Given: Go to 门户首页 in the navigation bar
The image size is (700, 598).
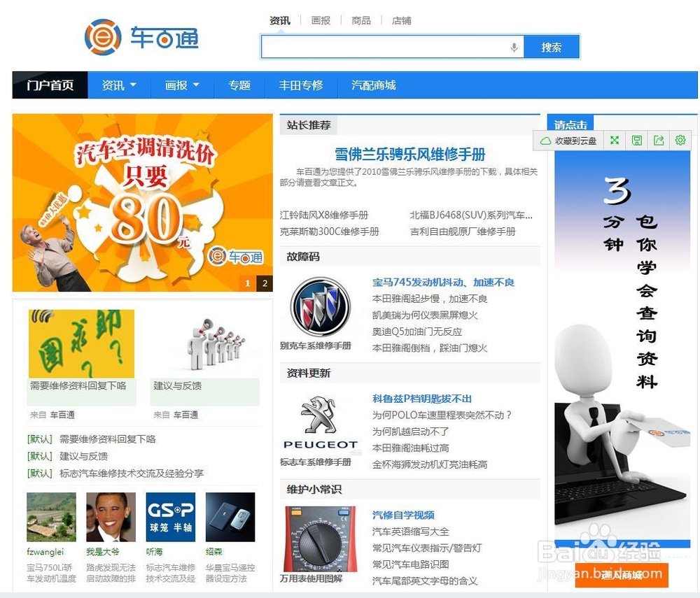Looking at the screenshot, I should (50, 85).
